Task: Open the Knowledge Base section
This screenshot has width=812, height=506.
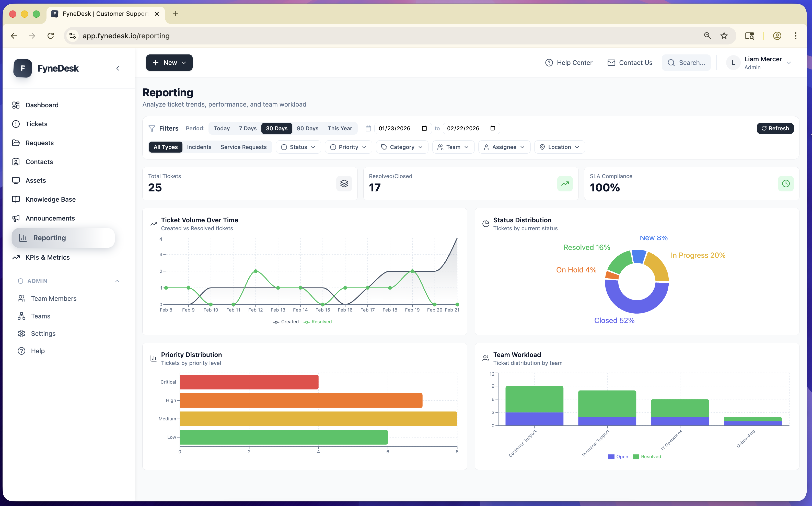Action: tap(51, 199)
